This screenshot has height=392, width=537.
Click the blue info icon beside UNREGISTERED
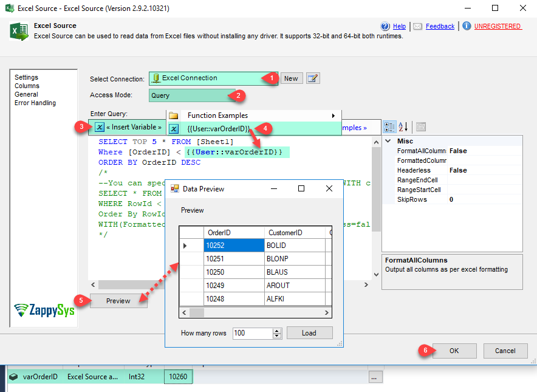coord(467,26)
